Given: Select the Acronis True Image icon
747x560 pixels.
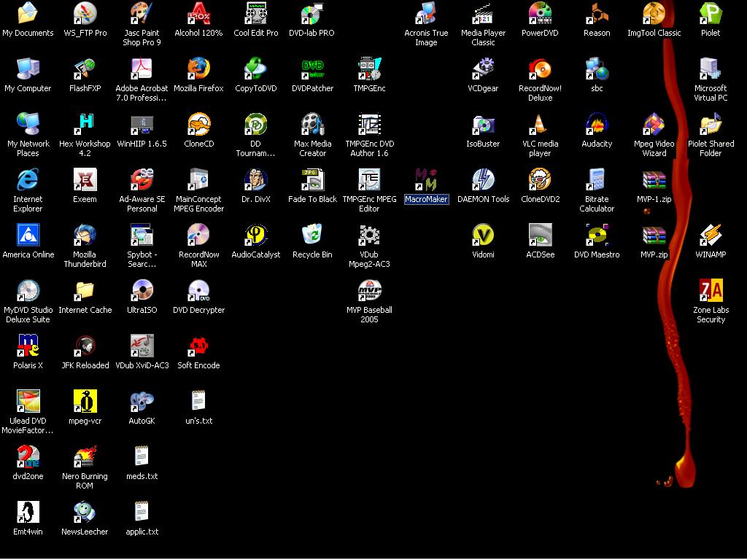Looking at the screenshot, I should tap(426, 13).
